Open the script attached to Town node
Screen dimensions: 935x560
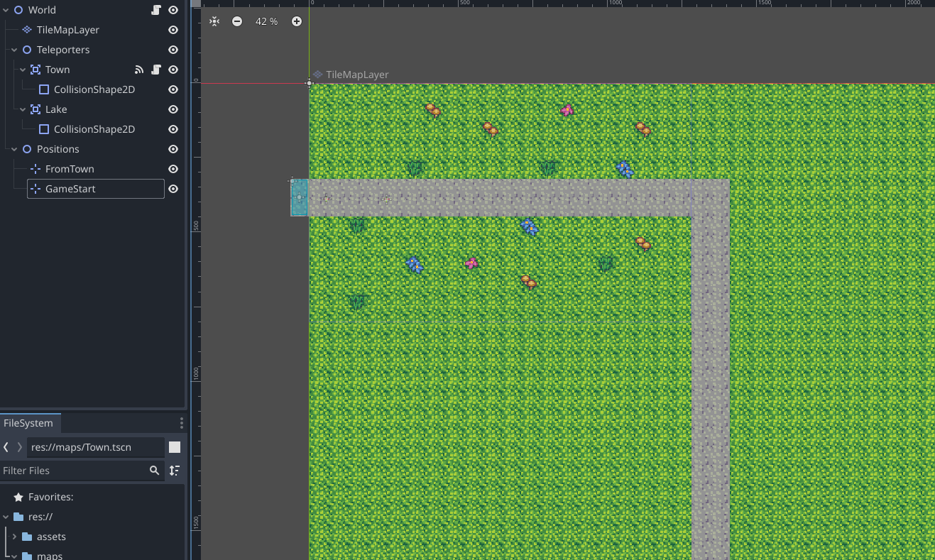coord(156,70)
